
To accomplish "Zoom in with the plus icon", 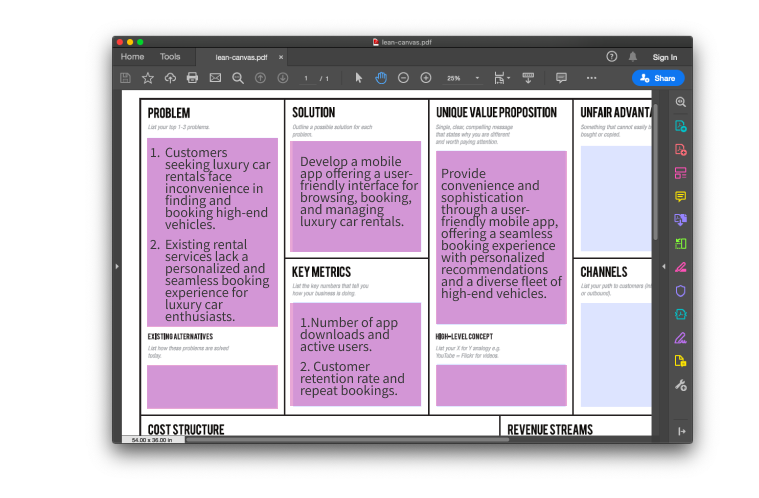I will 426,78.
